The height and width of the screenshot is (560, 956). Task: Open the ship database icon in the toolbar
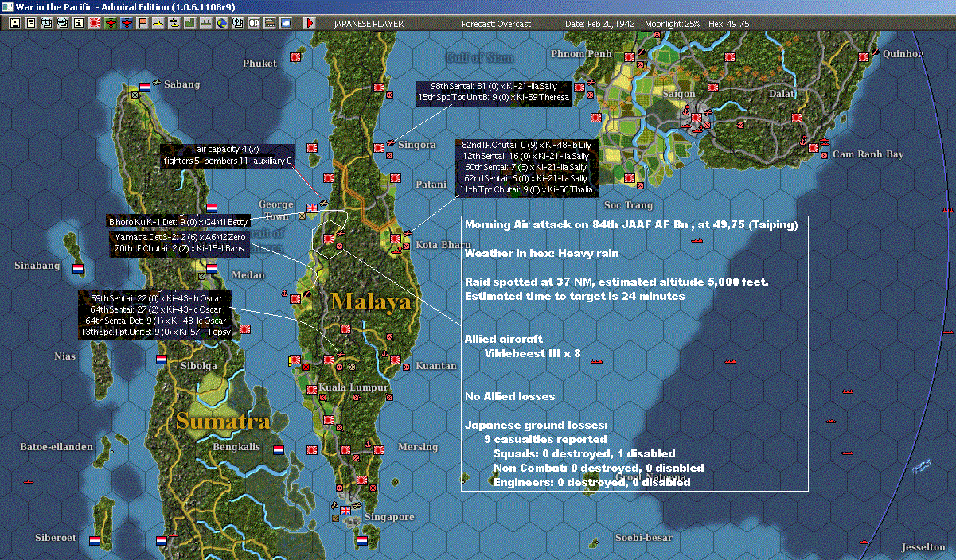(62, 24)
